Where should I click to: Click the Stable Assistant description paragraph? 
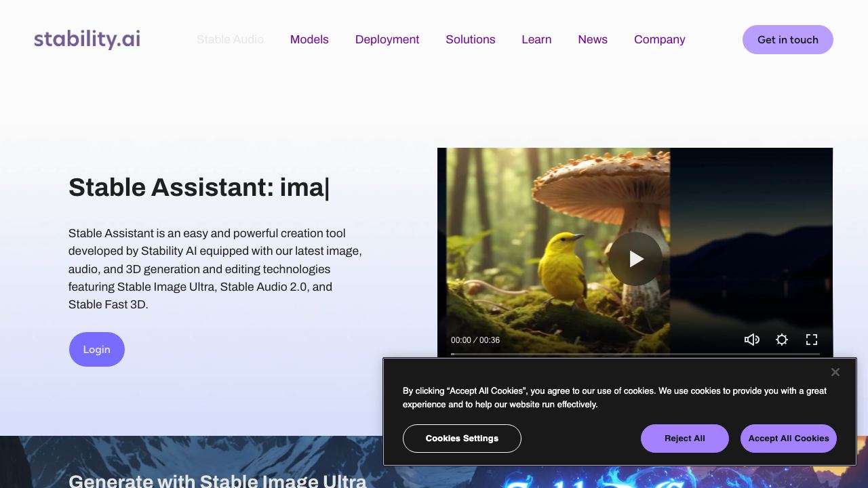tap(216, 269)
